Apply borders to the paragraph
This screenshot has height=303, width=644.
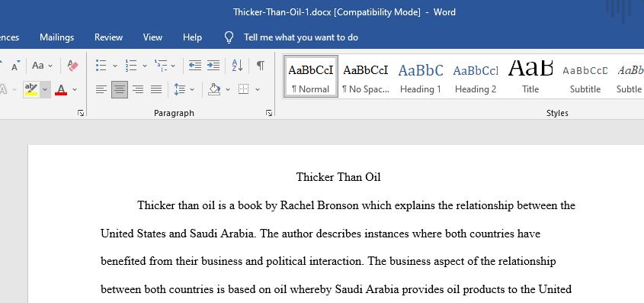tap(244, 89)
